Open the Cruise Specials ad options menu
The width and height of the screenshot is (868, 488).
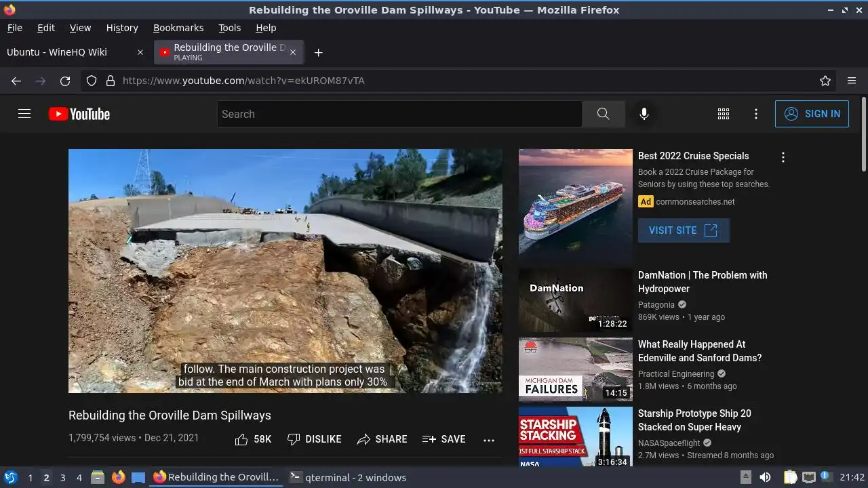[783, 157]
